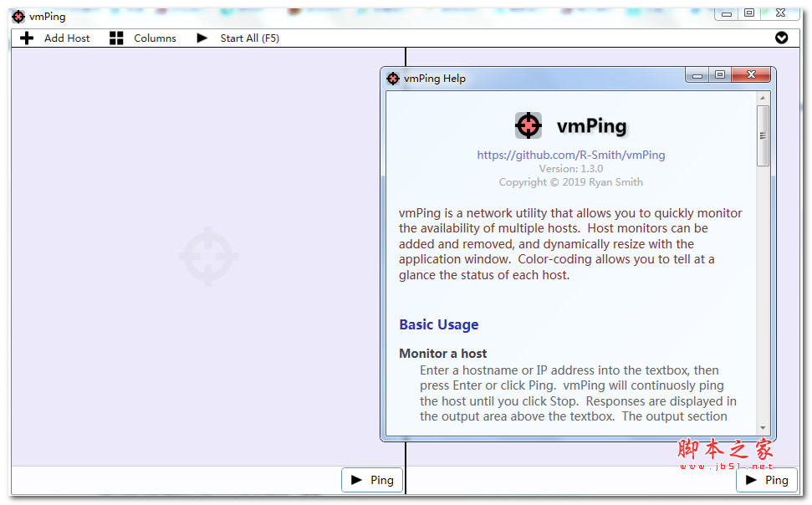Click the vmPing logo inside the help page
Image resolution: width=812 pixels, height=505 pixels.
tap(528, 125)
